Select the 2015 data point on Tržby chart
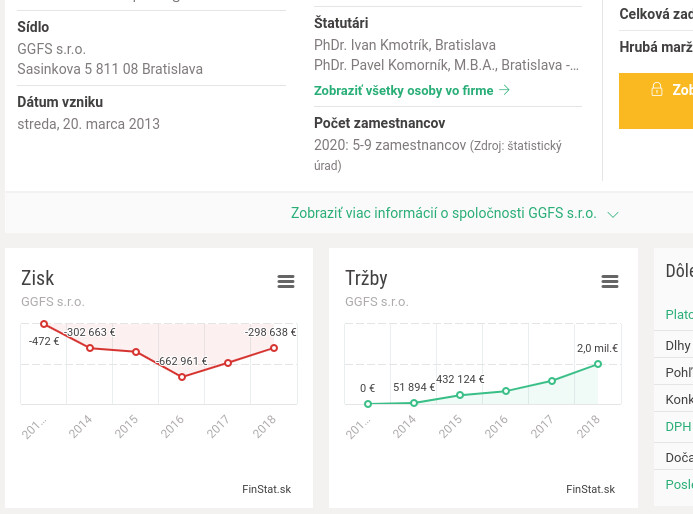 click(460, 395)
